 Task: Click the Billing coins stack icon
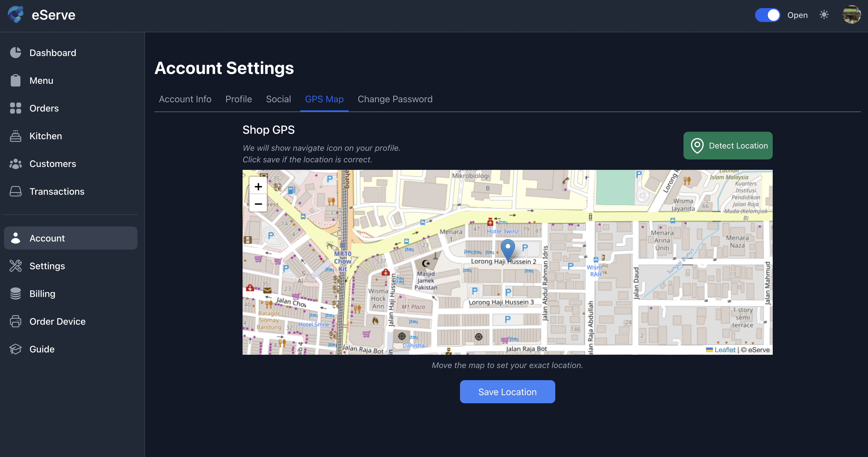(x=16, y=293)
